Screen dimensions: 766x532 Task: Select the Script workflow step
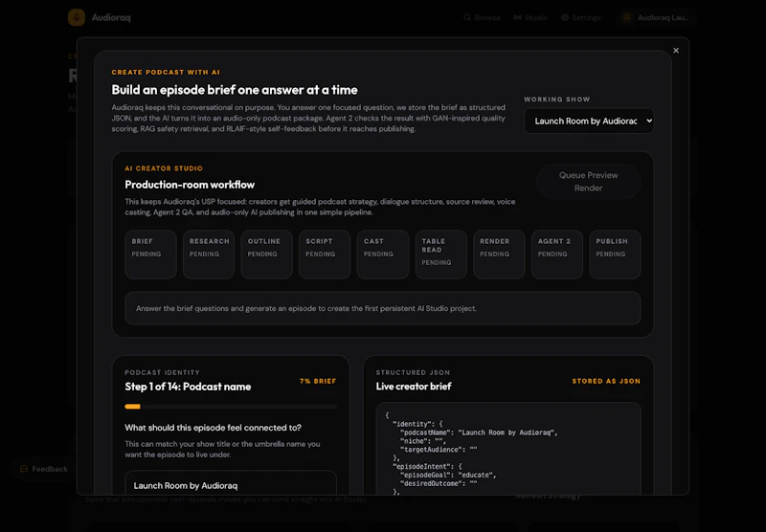coord(325,255)
